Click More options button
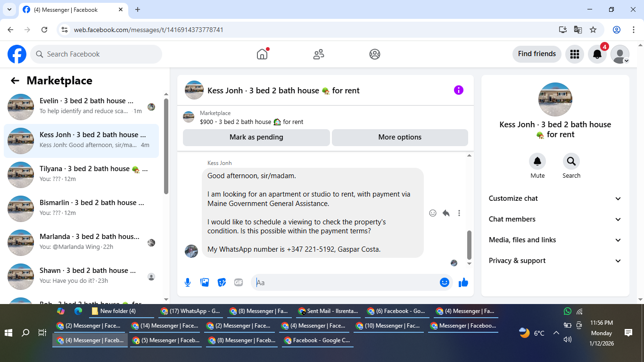This screenshot has height=362, width=644. 400,137
